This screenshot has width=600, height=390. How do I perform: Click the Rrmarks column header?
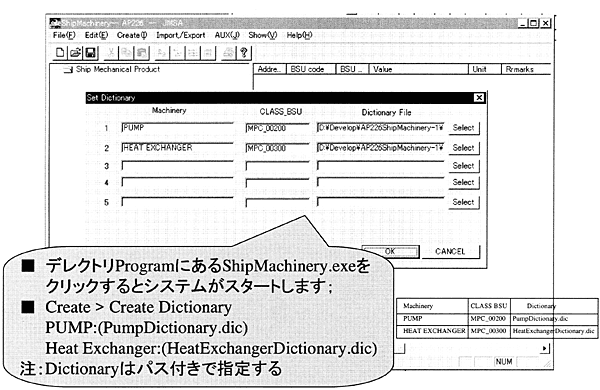click(x=526, y=69)
